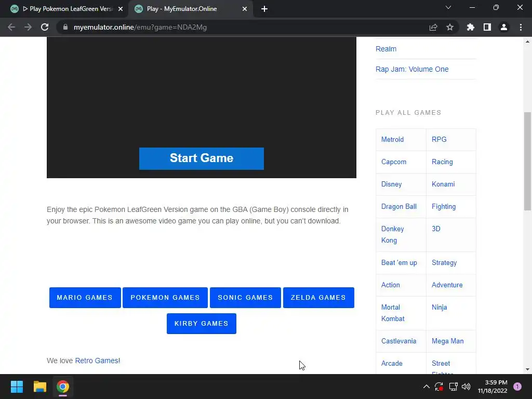
Task: Click the scrollbar down arrow
Action: 527,369
